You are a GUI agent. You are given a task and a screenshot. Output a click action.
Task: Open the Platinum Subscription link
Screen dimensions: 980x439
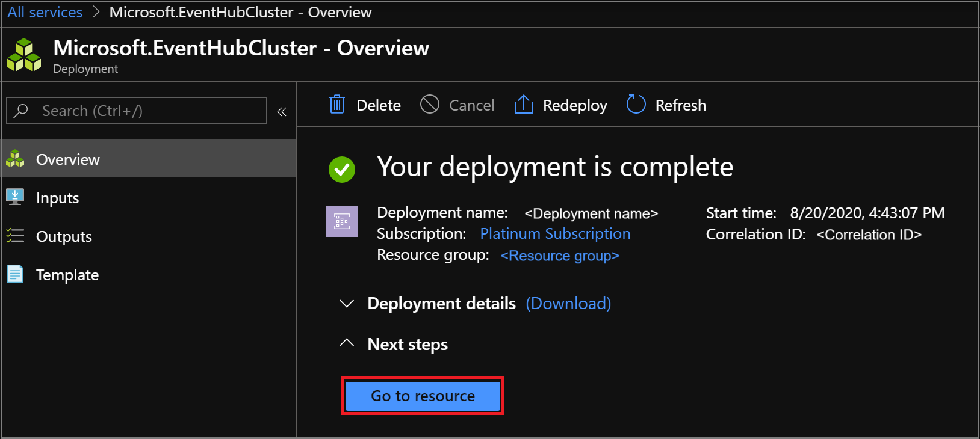point(555,233)
